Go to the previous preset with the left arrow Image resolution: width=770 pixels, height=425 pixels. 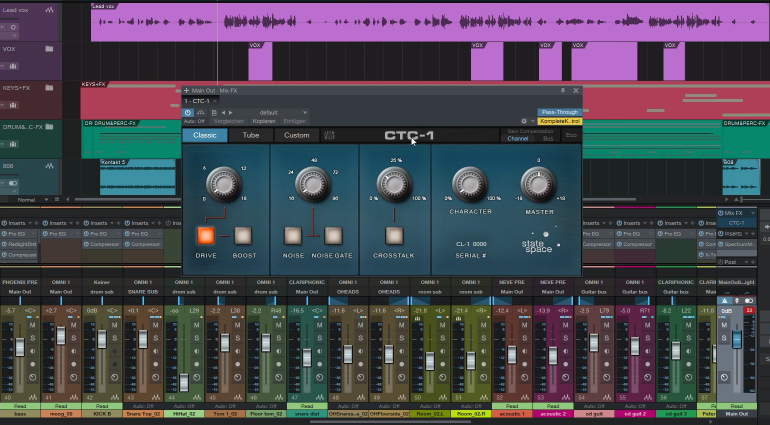coord(223,113)
